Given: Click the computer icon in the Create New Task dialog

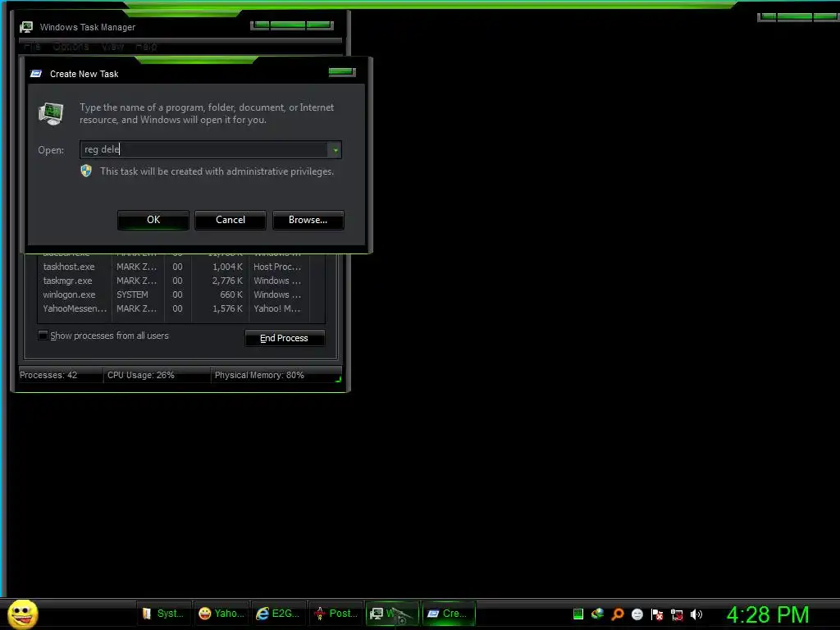Looking at the screenshot, I should 51,113.
